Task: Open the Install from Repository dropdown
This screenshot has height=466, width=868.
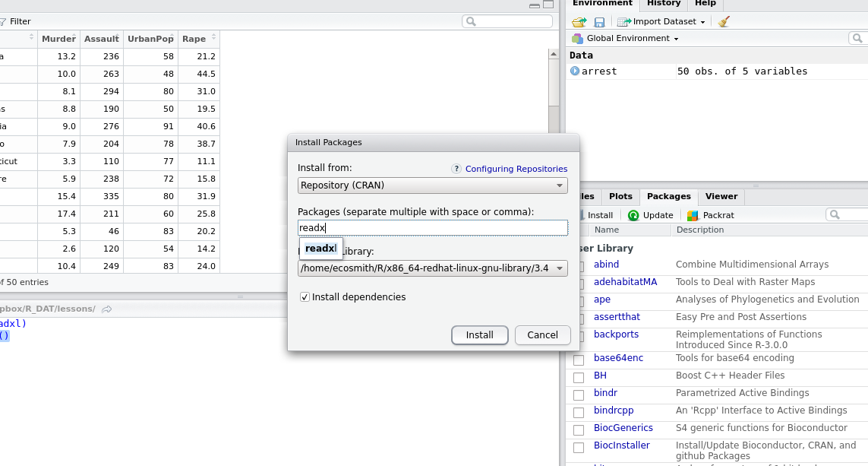Action: (432, 185)
